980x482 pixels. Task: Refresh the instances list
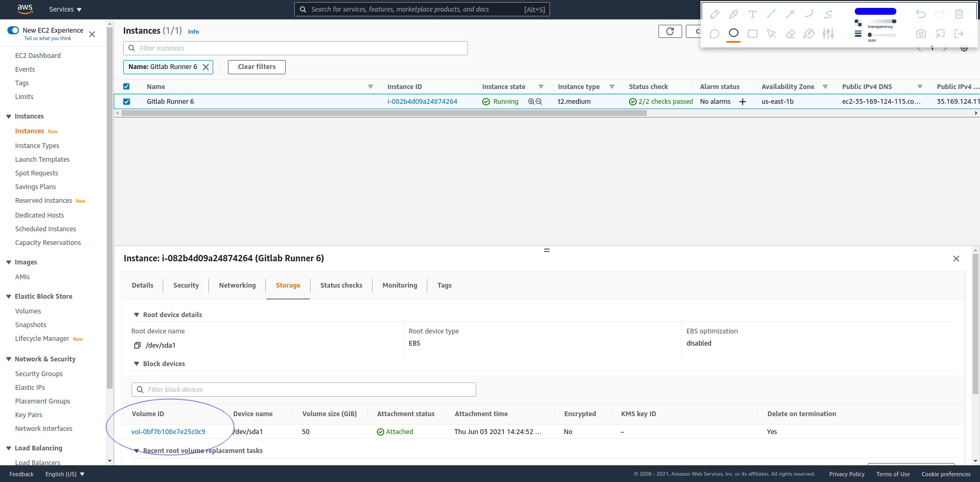[670, 32]
